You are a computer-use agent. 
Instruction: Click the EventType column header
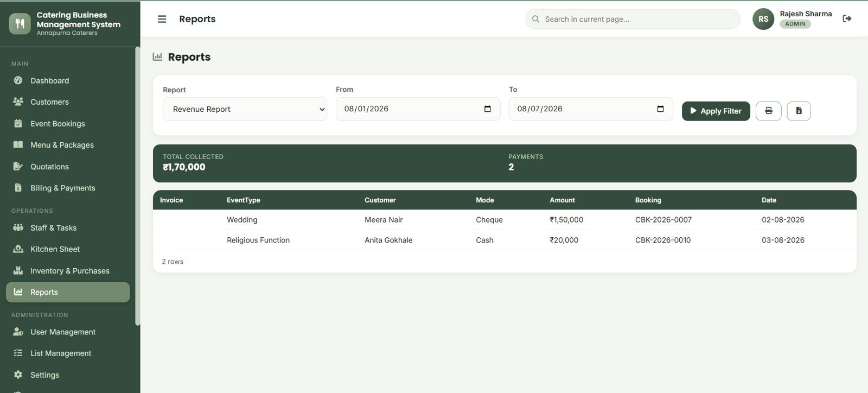[244, 200]
